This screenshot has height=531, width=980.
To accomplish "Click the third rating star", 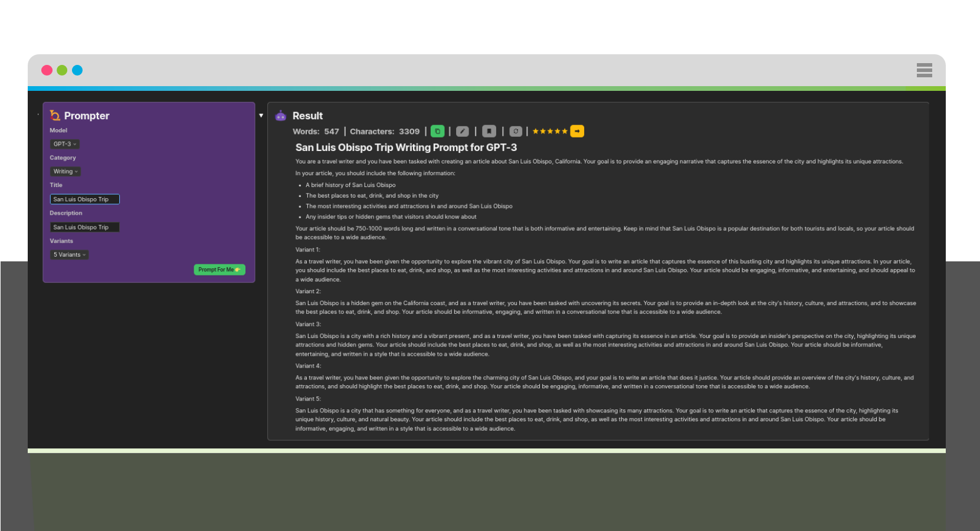I will [550, 131].
